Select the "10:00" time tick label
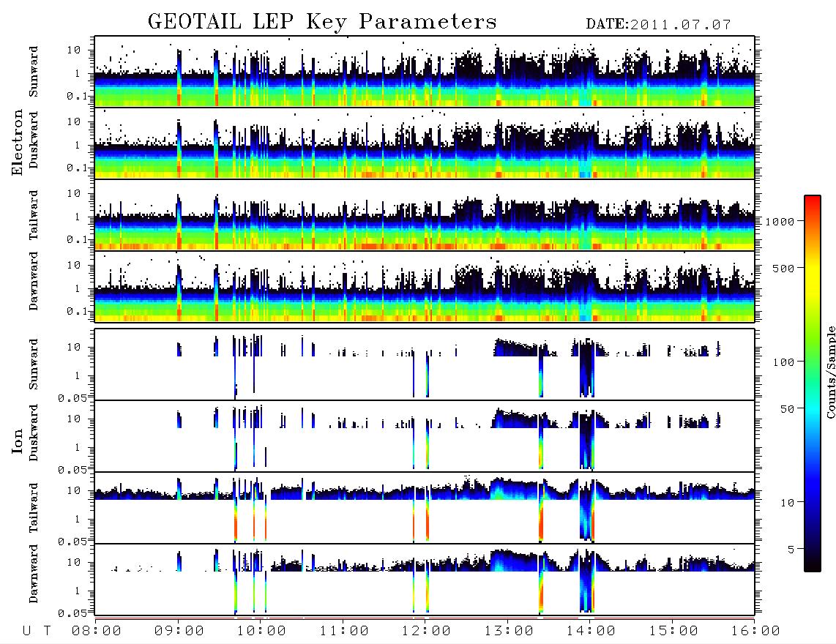 tap(261, 631)
